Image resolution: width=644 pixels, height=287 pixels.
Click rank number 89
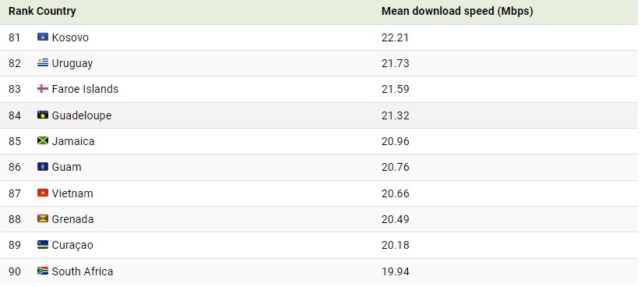14,245
